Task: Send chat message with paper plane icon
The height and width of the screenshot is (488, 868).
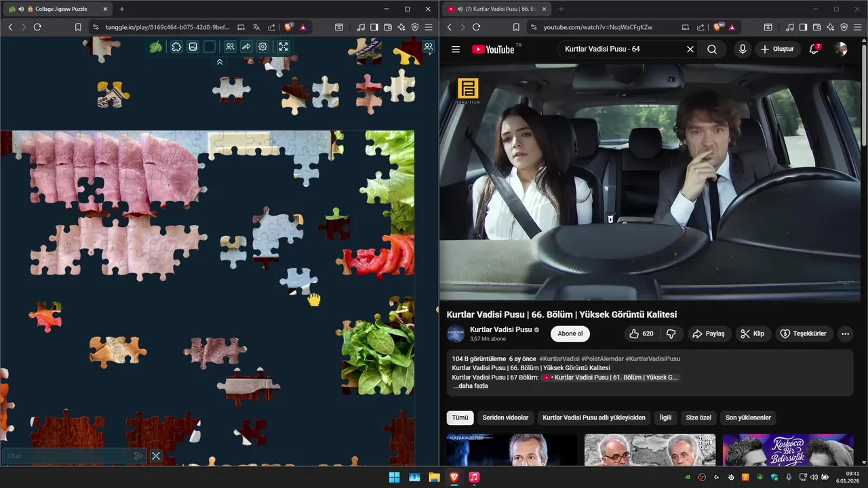Action: [138, 456]
